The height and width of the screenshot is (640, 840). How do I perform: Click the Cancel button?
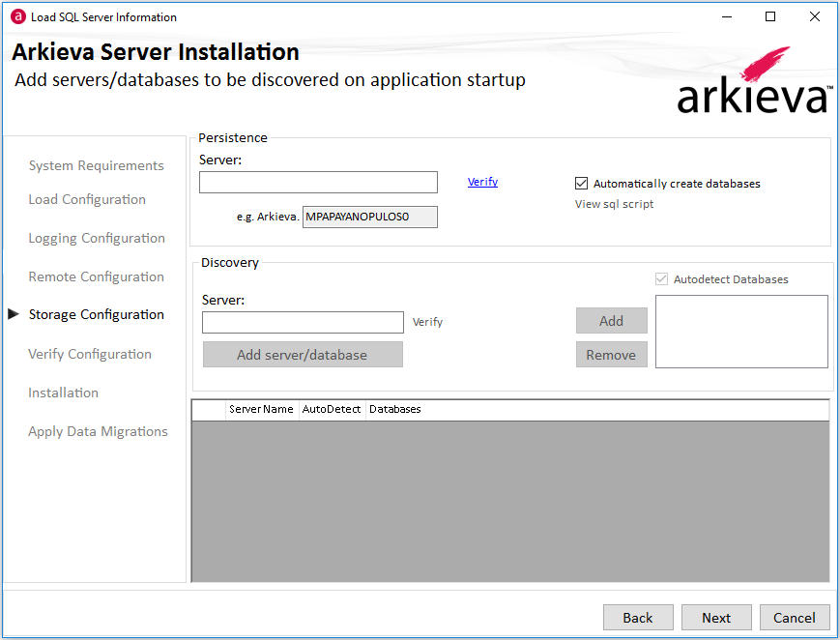[x=795, y=618]
